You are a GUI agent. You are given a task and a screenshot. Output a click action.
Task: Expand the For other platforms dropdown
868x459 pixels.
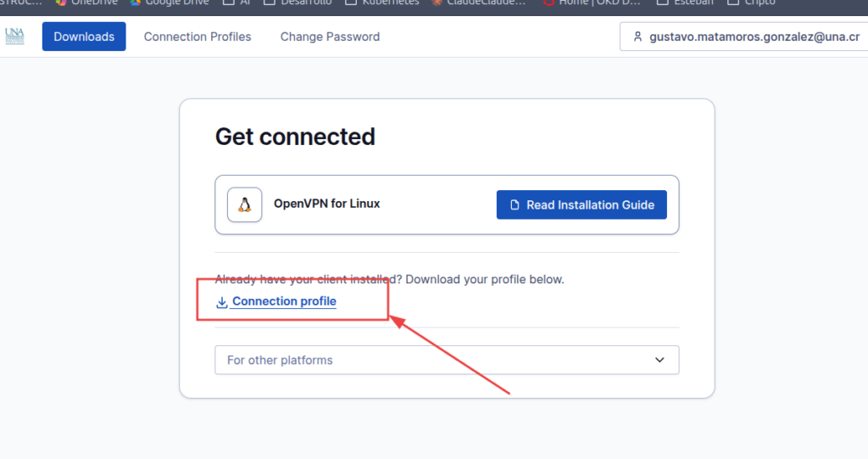click(447, 360)
